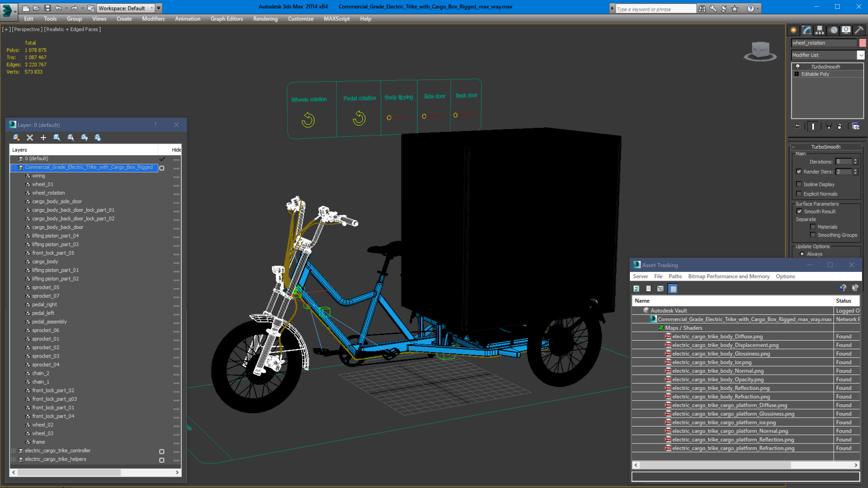
Task: Click Show End Result toggle icon
Action: [813, 126]
